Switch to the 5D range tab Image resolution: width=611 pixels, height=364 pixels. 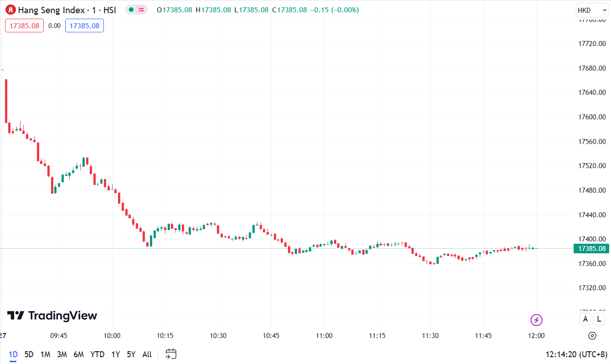click(x=29, y=354)
